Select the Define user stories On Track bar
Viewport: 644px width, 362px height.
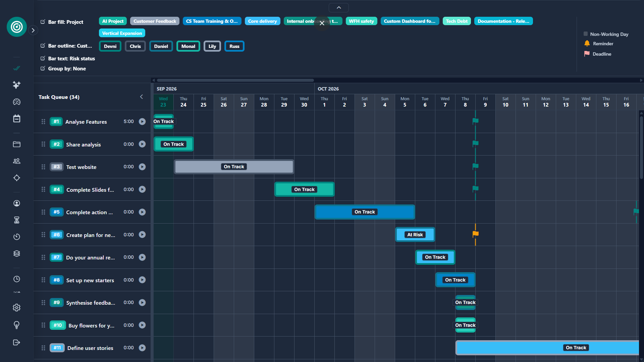point(547,348)
